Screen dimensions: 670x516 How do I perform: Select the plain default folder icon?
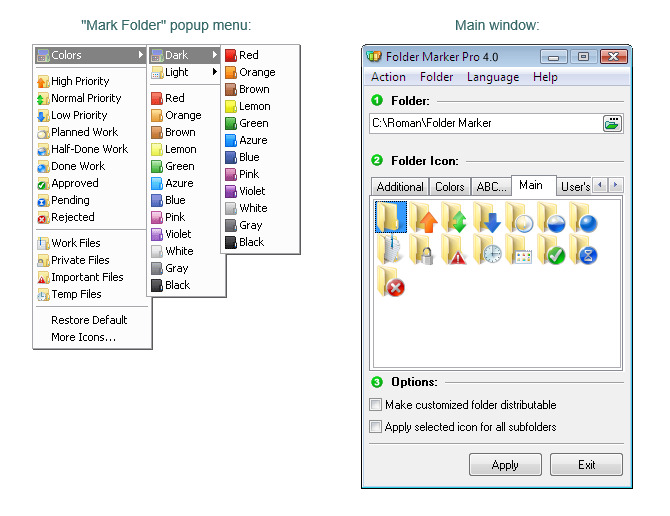(391, 217)
